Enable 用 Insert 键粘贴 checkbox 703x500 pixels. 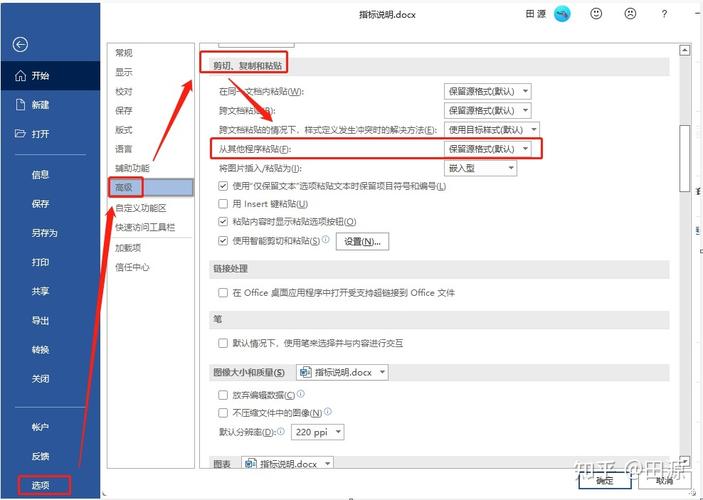(x=223, y=204)
